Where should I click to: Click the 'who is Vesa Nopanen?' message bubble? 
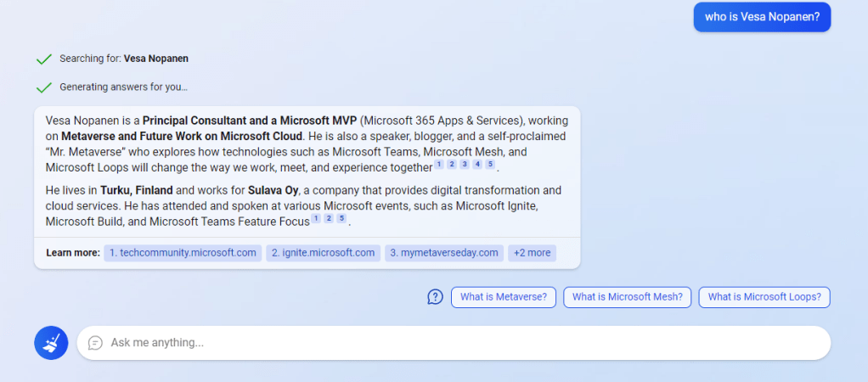pyautogui.click(x=762, y=17)
